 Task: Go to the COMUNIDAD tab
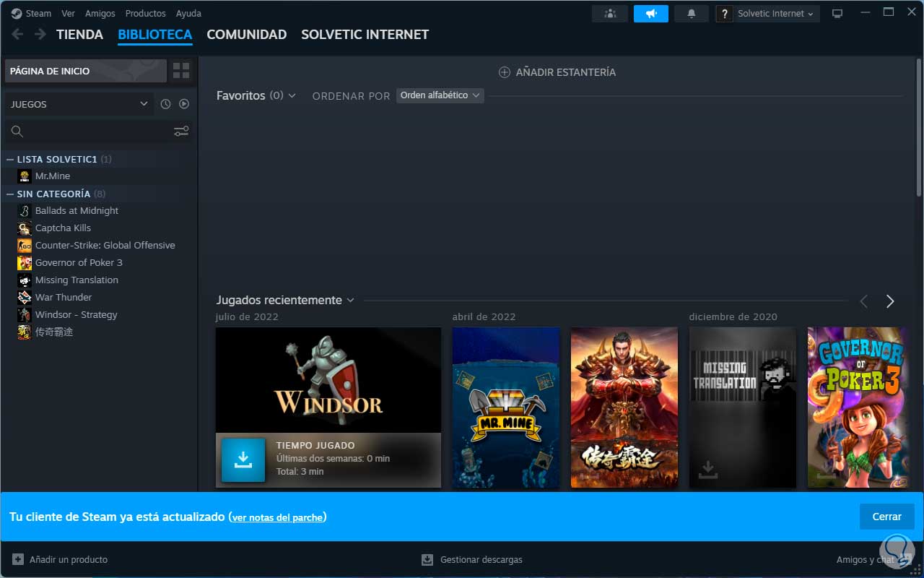coord(246,34)
